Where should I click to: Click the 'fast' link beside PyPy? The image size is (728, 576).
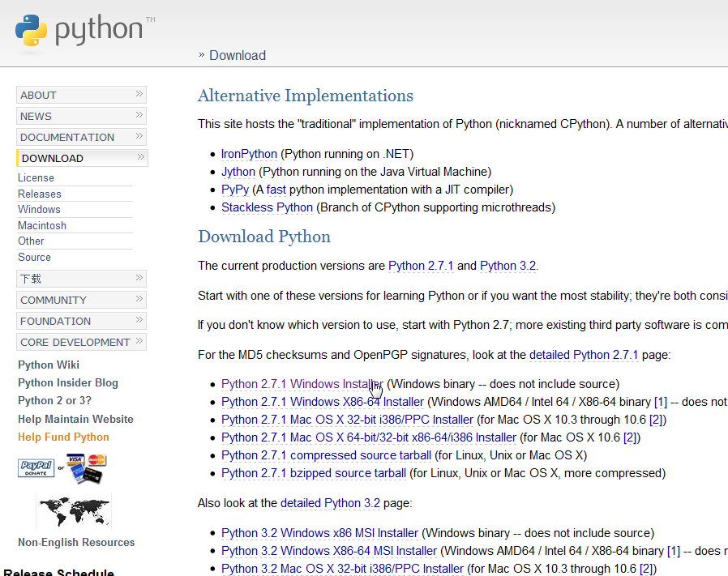pyautogui.click(x=276, y=190)
